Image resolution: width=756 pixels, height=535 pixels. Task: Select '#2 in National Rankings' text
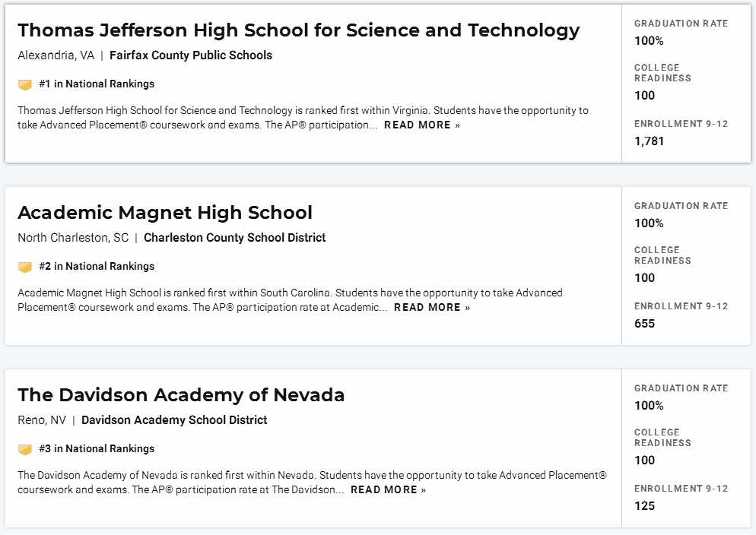(97, 266)
